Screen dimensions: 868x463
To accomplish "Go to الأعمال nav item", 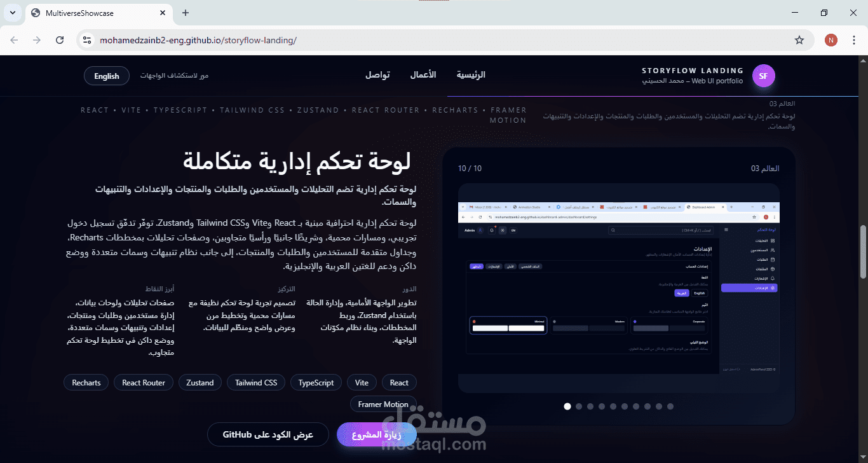I will coord(423,74).
